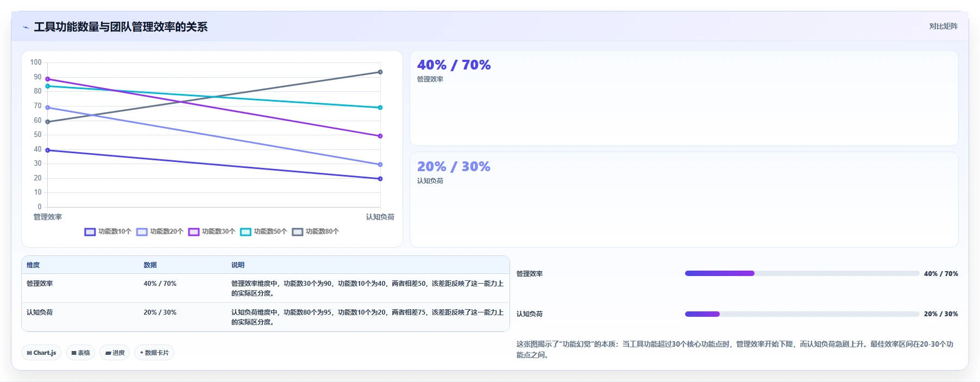
Task: Click the 管理效率 x-axis label on the chart
Action: pyautogui.click(x=48, y=217)
